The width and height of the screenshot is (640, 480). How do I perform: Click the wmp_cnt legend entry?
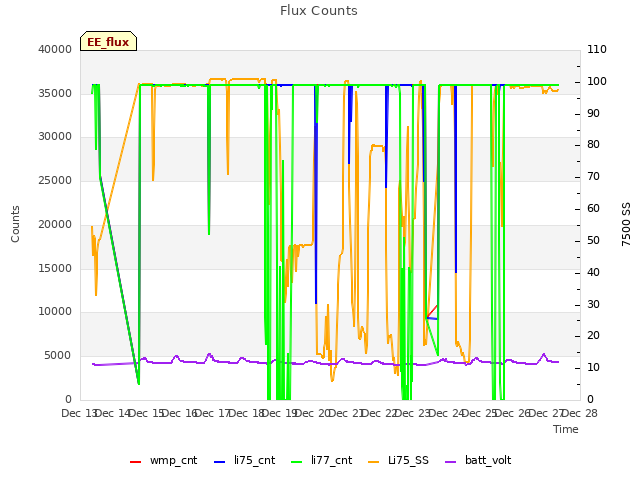163,460
